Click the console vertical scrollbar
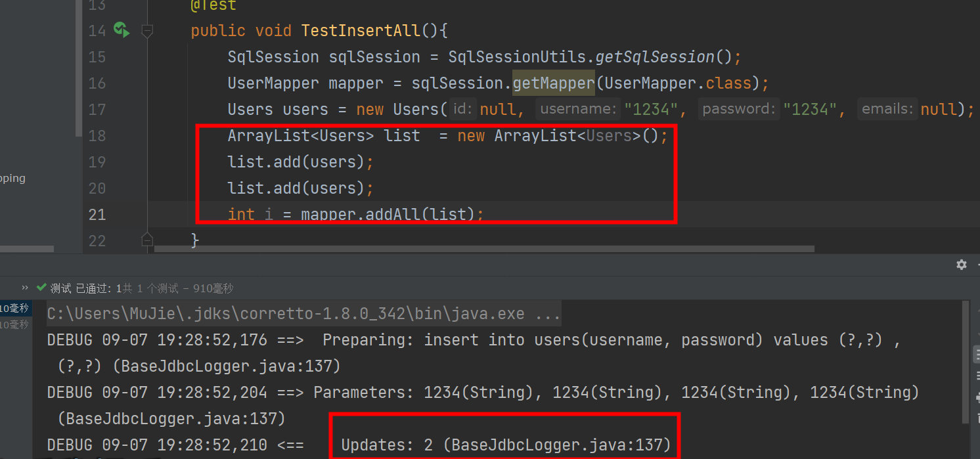This screenshot has height=459, width=980. pos(965,361)
